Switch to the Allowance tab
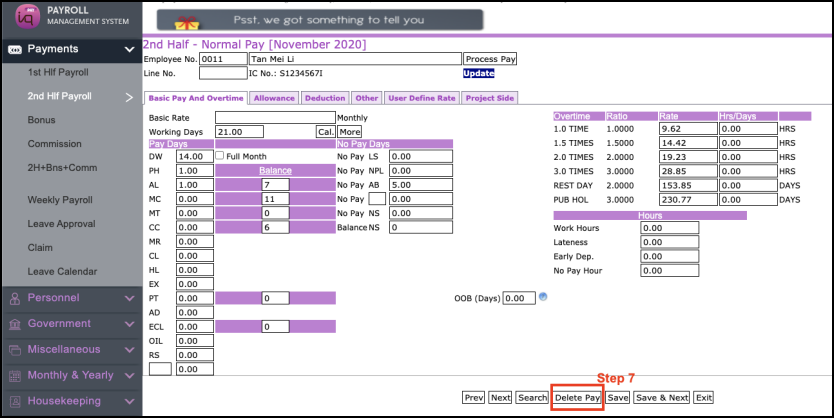This screenshot has width=834, height=418. click(273, 98)
